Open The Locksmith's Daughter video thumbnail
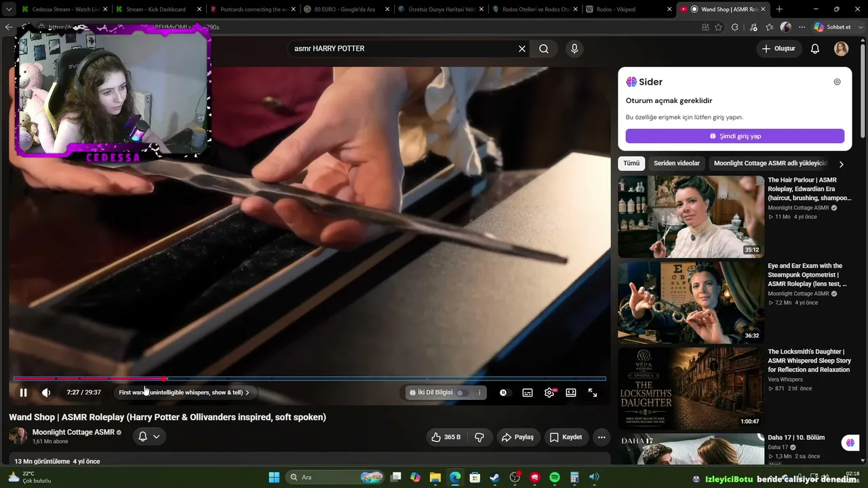 [x=691, y=388]
